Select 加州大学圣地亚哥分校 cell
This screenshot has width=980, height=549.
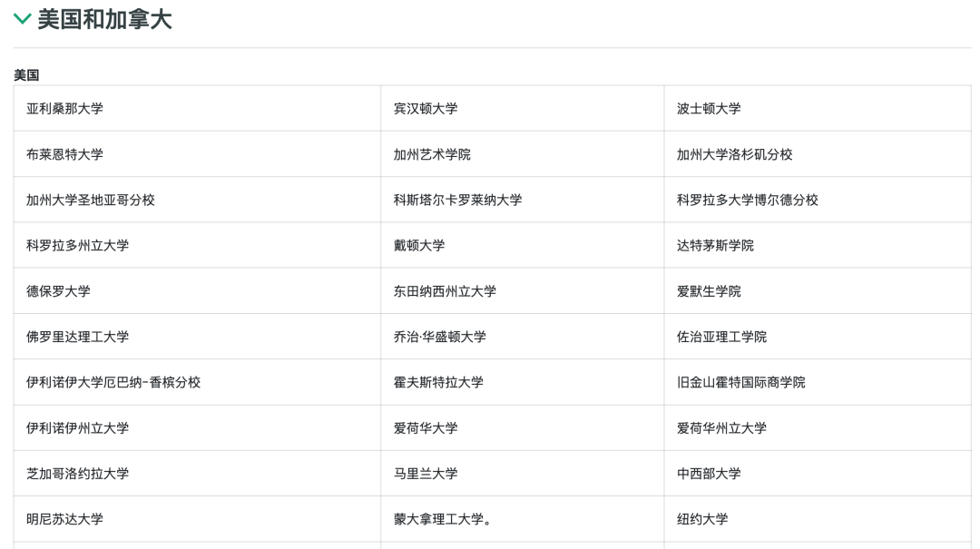click(x=91, y=200)
